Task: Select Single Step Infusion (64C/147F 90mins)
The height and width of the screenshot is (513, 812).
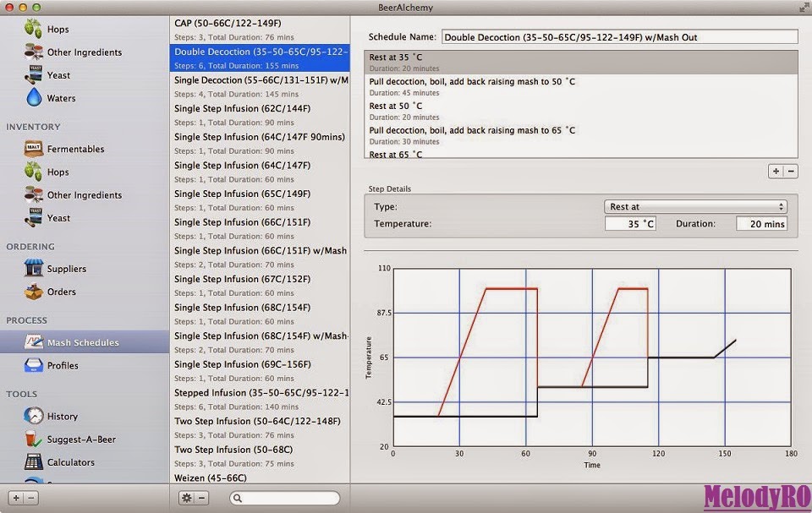Action: click(260, 144)
